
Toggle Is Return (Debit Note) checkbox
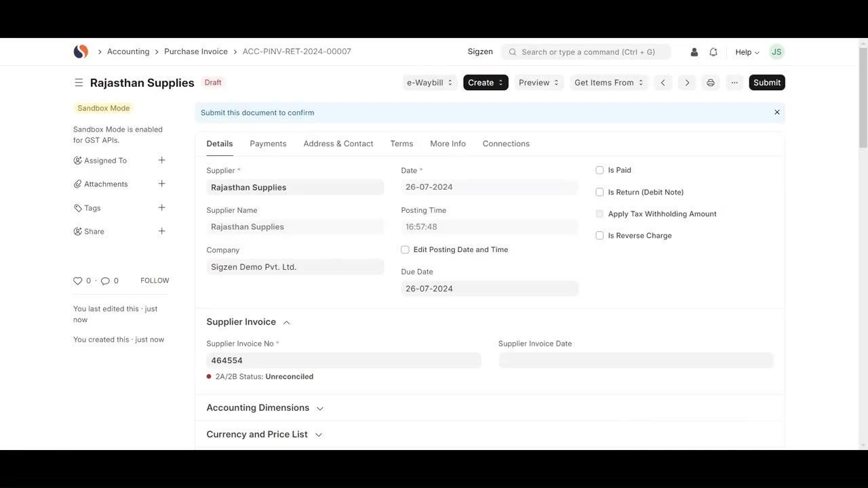[599, 192]
